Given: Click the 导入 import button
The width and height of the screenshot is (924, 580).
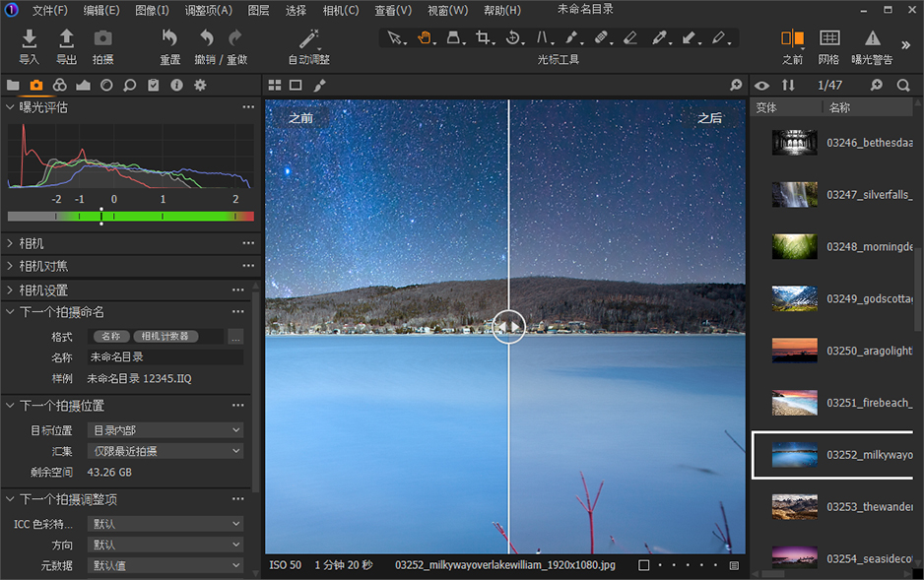Looking at the screenshot, I should [x=28, y=44].
